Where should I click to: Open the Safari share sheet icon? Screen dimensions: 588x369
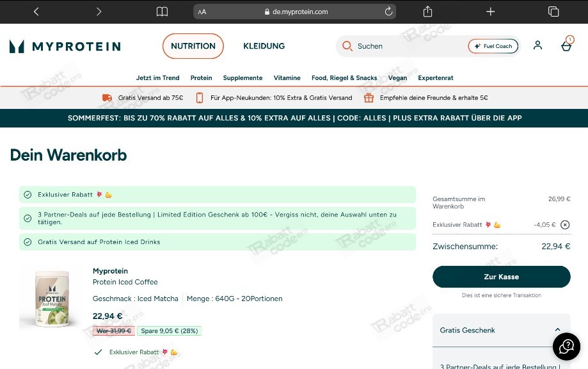pyautogui.click(x=427, y=12)
